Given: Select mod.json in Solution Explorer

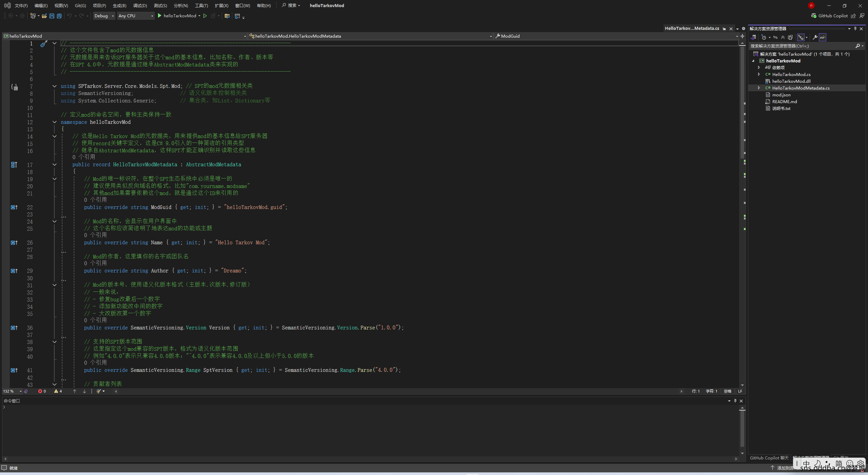Looking at the screenshot, I should pyautogui.click(x=781, y=95).
